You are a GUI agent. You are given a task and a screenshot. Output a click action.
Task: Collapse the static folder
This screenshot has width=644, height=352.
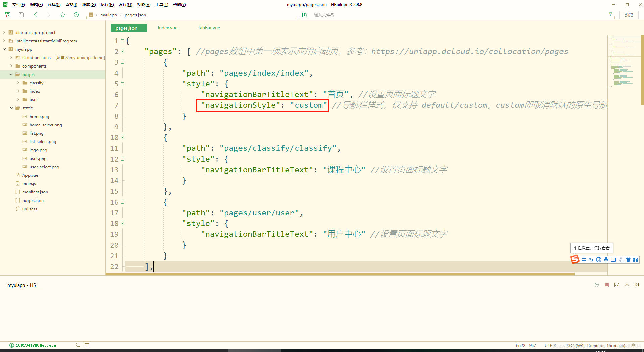pos(11,108)
